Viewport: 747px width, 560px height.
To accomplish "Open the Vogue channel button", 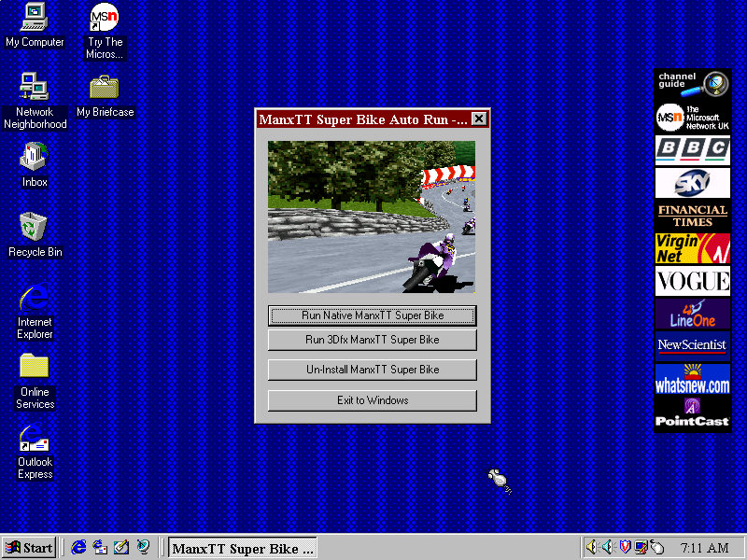I will [x=692, y=281].
